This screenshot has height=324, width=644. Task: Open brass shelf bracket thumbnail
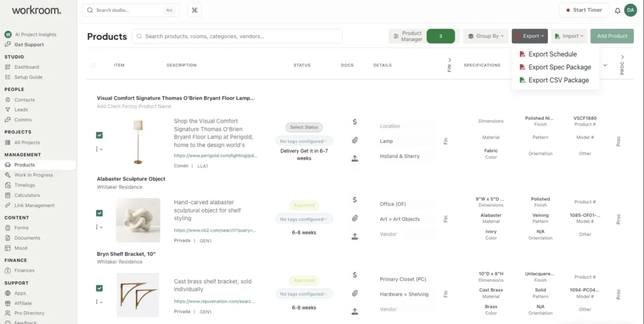point(138,295)
